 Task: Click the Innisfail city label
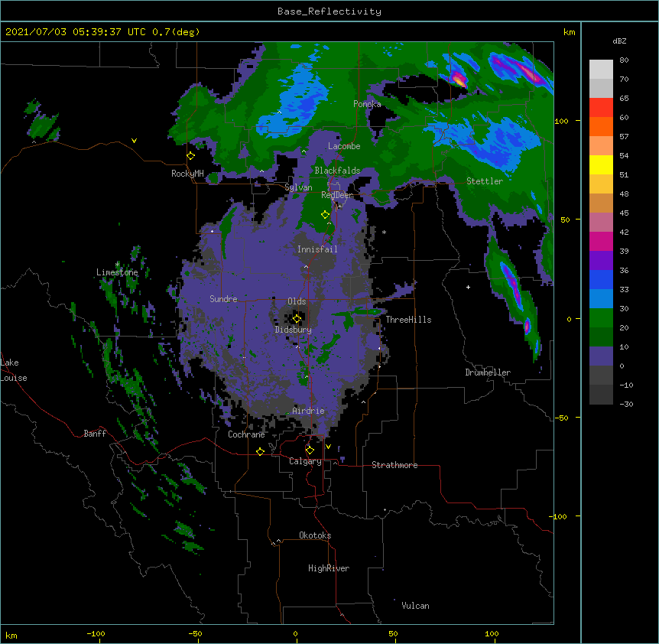[x=317, y=249]
